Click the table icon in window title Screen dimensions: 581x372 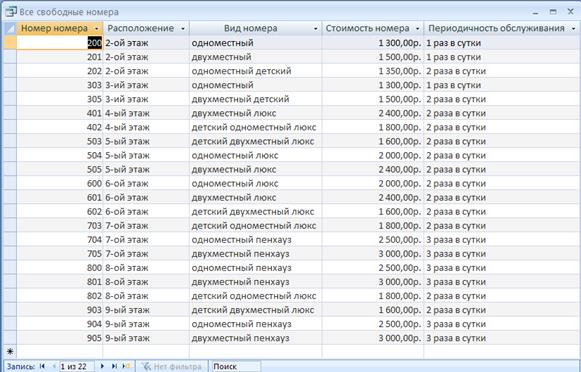pyautogui.click(x=11, y=11)
